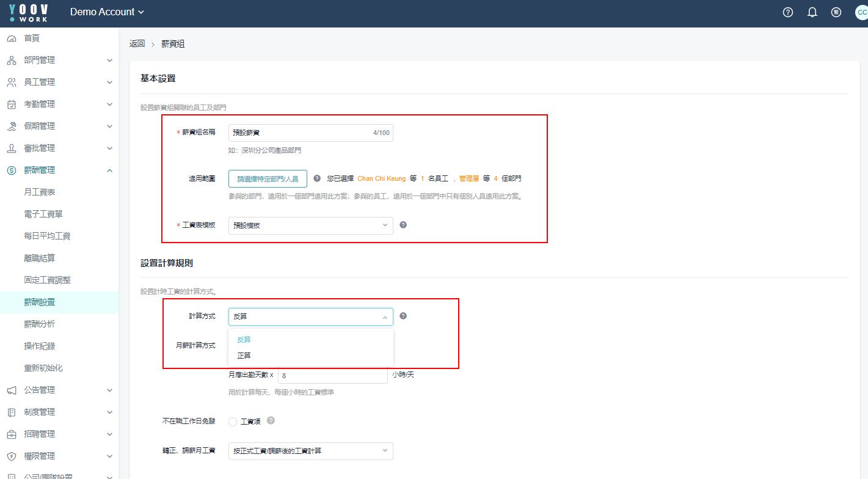Click help icon beside 計算方式 dropdown
The image size is (868, 479).
(403, 316)
